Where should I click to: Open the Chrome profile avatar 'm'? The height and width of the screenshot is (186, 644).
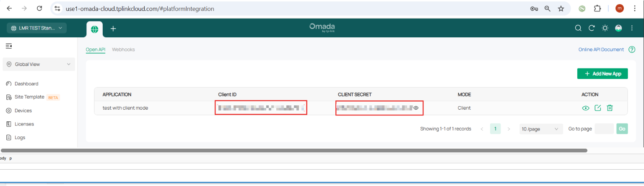620,8
